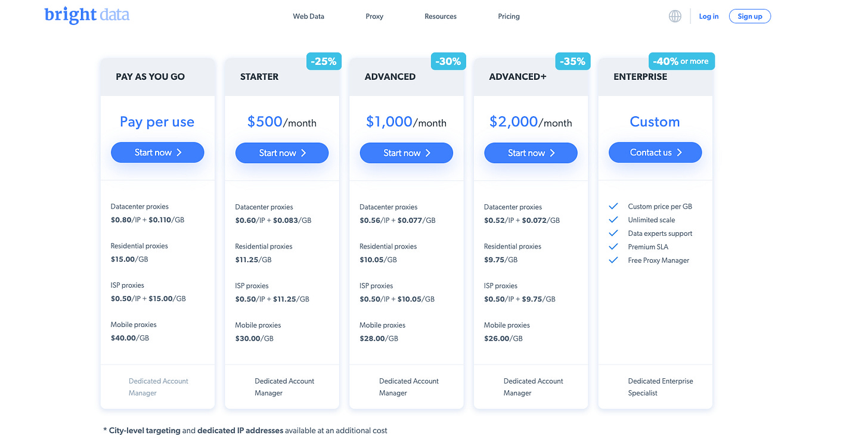This screenshot has width=868, height=439.
Task: Open the Resources menu
Action: point(441,16)
